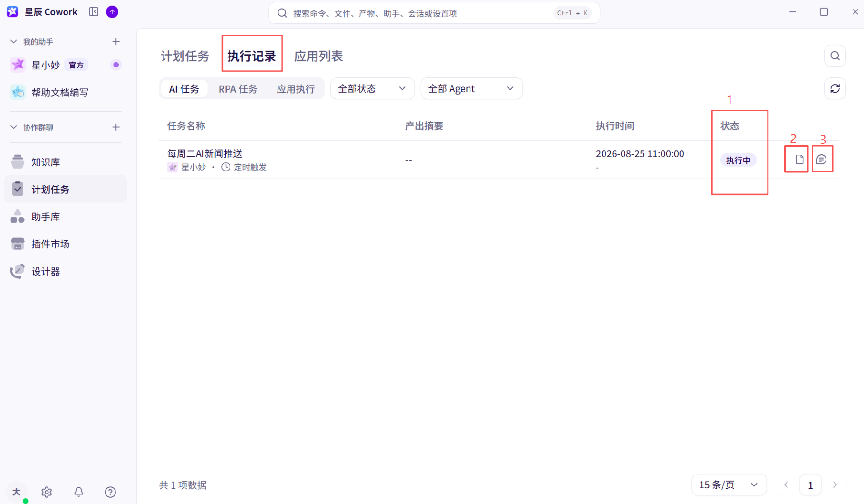The image size is (864, 504).
Task: Open the 设计器 in the sidebar
Action: click(66, 271)
